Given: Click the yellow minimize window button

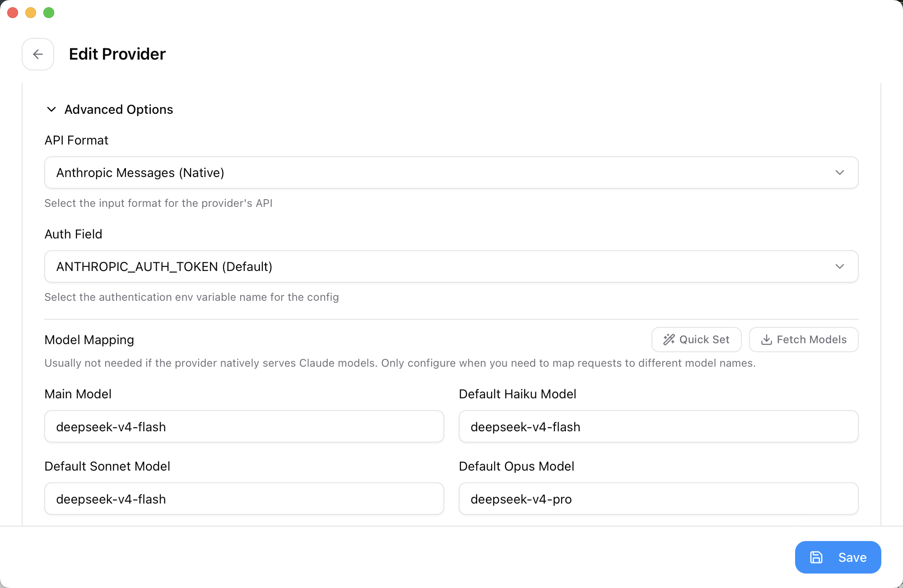Looking at the screenshot, I should (x=31, y=13).
